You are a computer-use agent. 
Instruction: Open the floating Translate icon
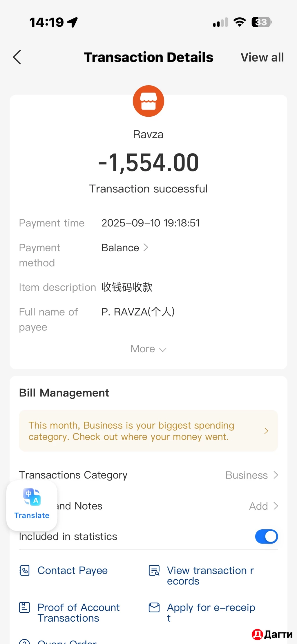pyautogui.click(x=32, y=505)
